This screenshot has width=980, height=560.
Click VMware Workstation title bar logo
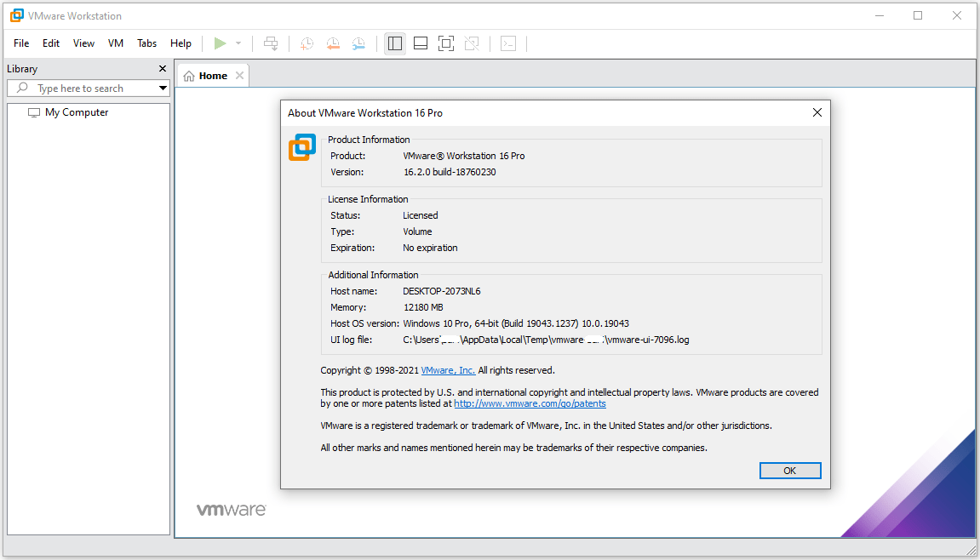(16, 15)
